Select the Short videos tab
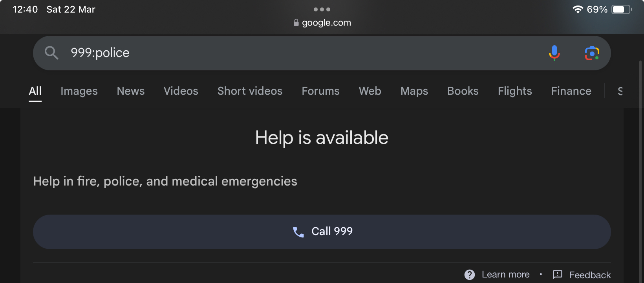This screenshot has height=283, width=644. point(250,91)
